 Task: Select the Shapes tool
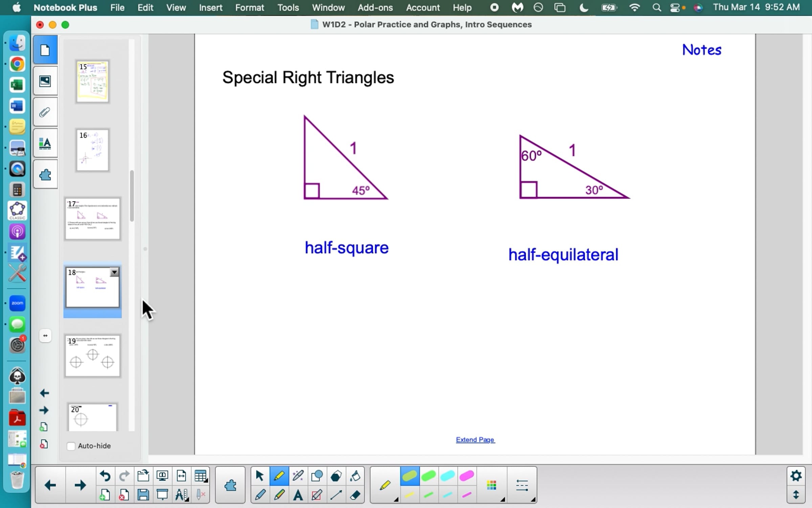pyautogui.click(x=317, y=476)
